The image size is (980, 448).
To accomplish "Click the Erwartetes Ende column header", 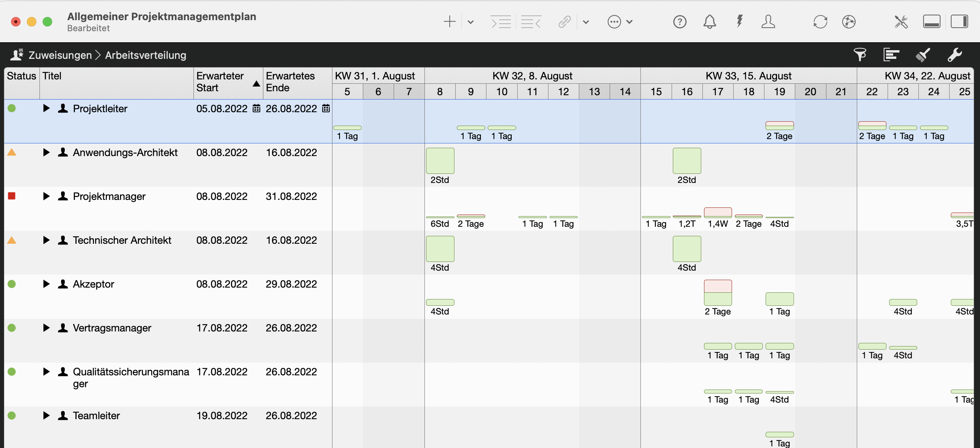I will pos(290,82).
